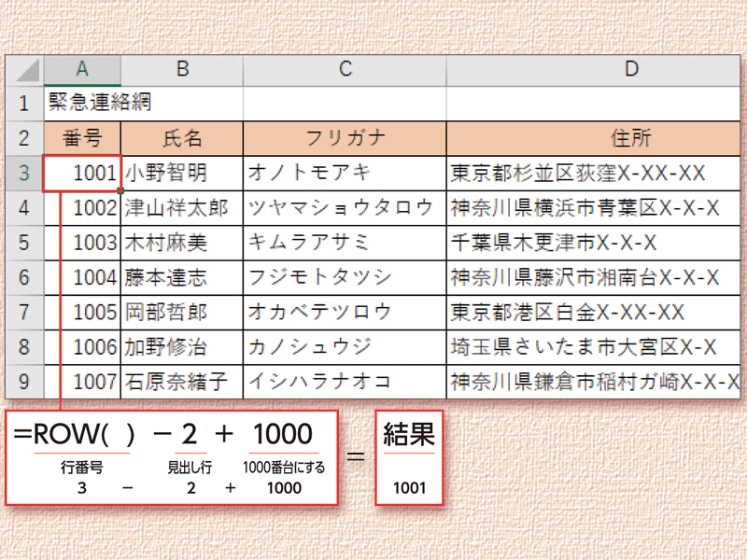This screenshot has width=747, height=560.
Task: Select the cell showing ツヤマショウタロウ
Action: [345, 207]
